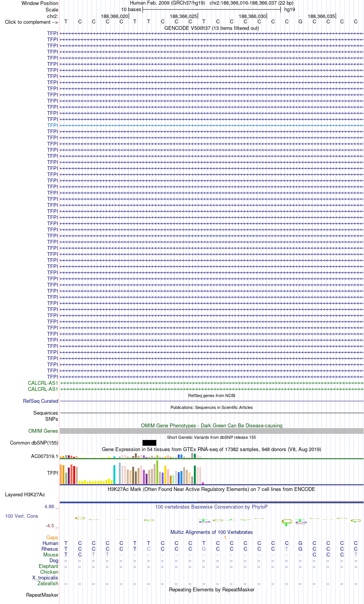364x604 pixels.
Task: Click the '10 bases' scale bar label
Action: point(131,10)
